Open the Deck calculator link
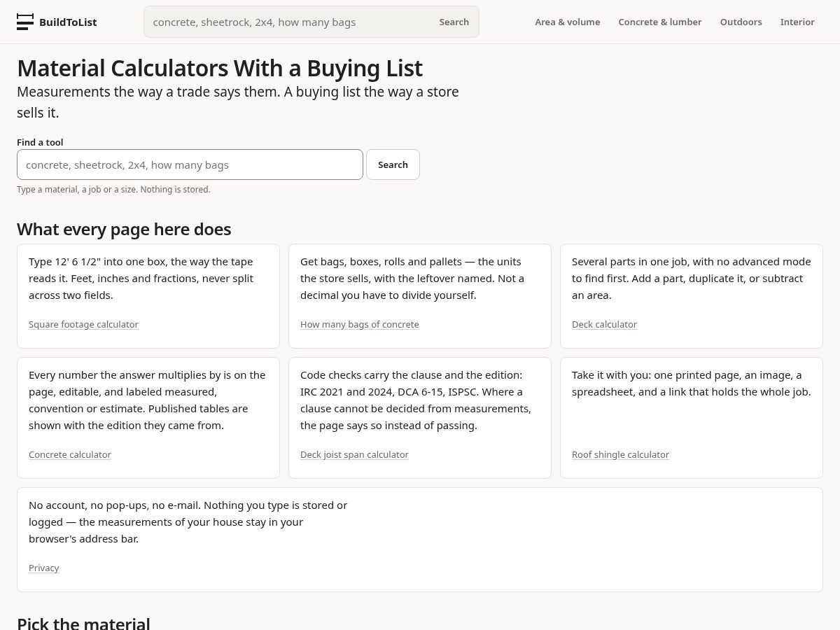The width and height of the screenshot is (840, 630). [604, 324]
